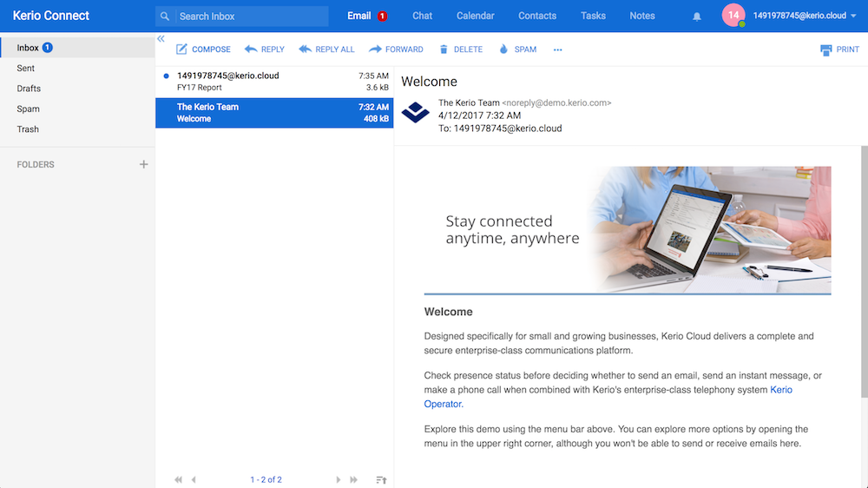Image resolution: width=868 pixels, height=488 pixels.
Task: Click the Compose button label
Action: point(211,49)
